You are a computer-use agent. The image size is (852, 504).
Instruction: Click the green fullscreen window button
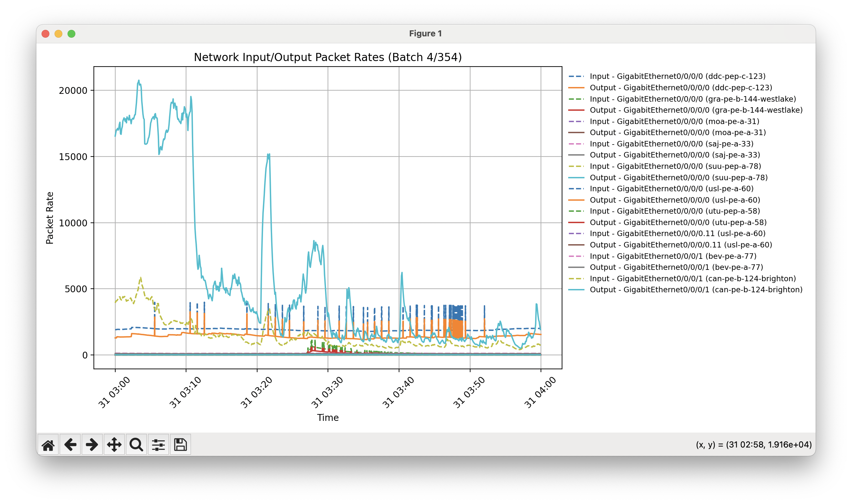tap(71, 34)
